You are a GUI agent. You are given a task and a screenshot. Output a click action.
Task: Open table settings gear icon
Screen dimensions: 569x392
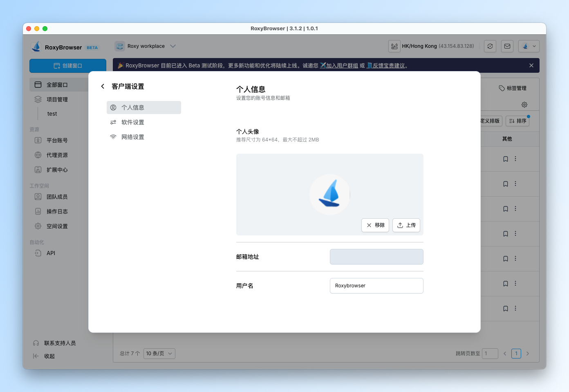(524, 105)
